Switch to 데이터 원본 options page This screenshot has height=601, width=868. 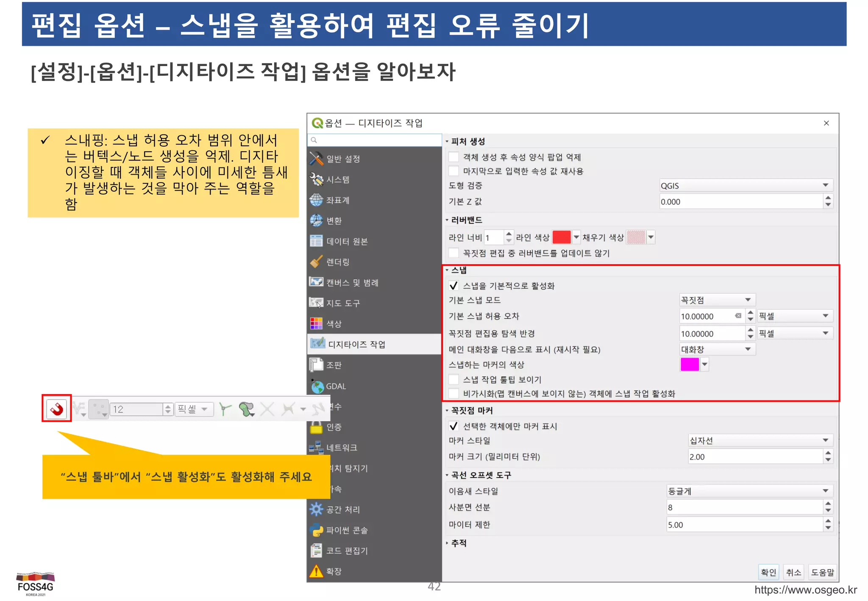tap(374, 241)
